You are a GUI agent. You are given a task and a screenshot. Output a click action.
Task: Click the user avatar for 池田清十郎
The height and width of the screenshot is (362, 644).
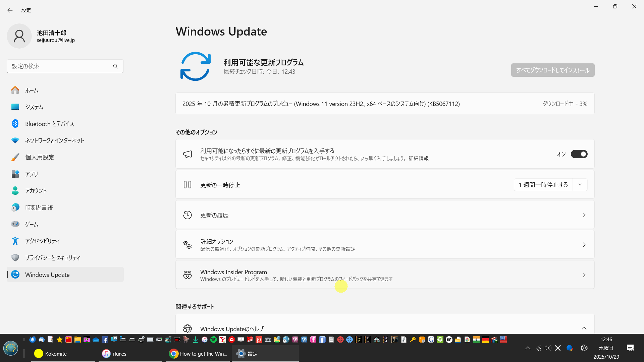tap(19, 36)
